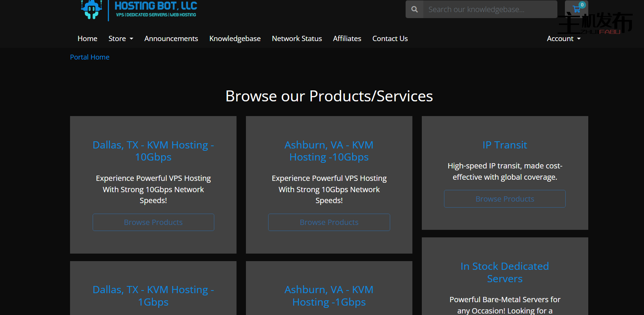
Task: Open the Announcements page
Action: 171,38
